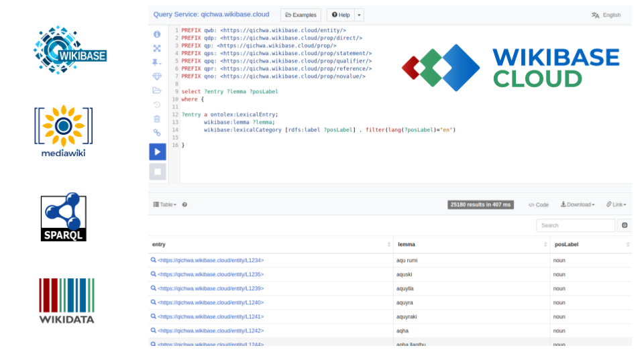Open entity L1240 link in results

(211, 302)
